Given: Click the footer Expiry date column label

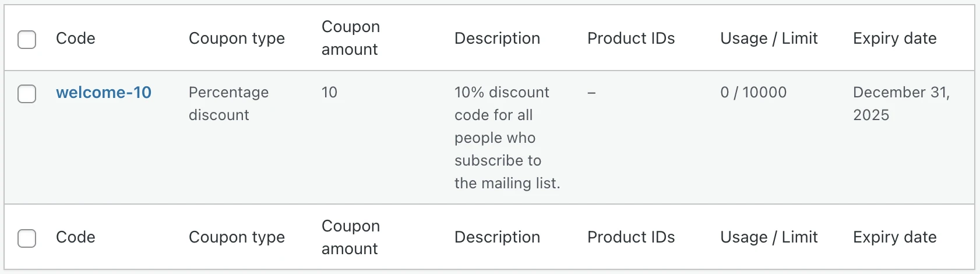Looking at the screenshot, I should [x=894, y=237].
